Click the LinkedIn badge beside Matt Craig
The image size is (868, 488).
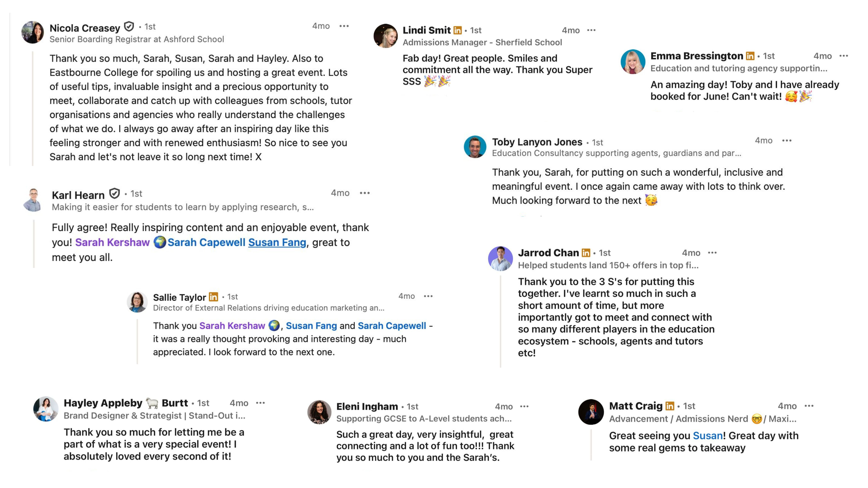670,406
